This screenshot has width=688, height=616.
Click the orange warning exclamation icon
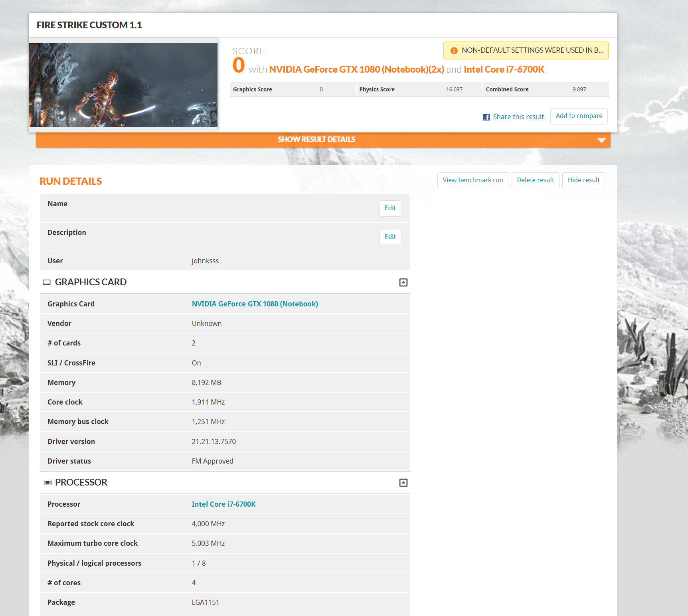[454, 51]
